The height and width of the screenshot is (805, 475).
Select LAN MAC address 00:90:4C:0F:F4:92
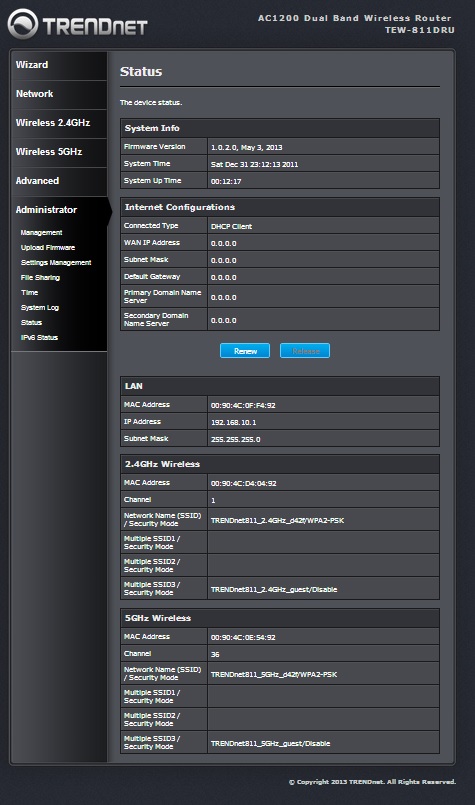[243, 405]
